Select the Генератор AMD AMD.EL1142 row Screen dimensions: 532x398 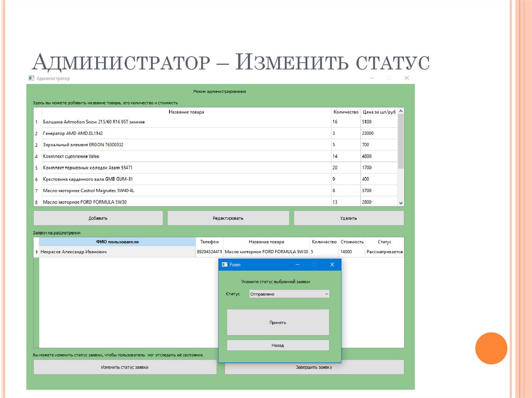click(x=73, y=133)
